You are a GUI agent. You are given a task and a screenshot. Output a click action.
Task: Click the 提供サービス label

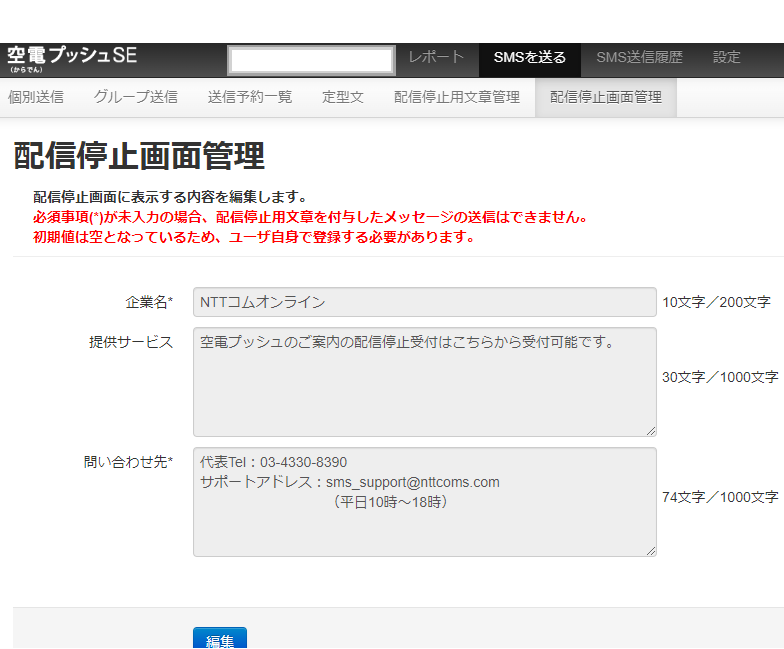point(131,342)
